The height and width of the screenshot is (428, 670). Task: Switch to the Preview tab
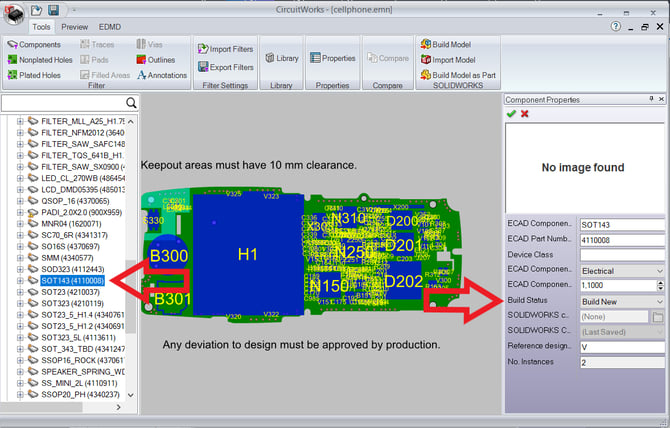pyautogui.click(x=74, y=27)
